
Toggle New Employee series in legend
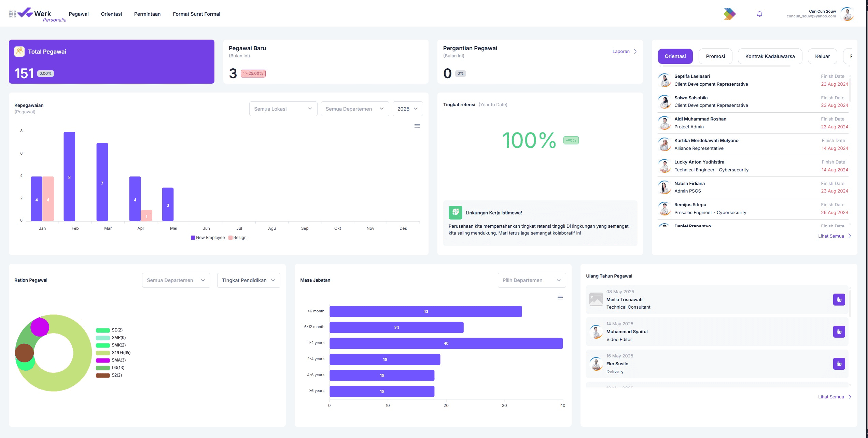[208, 238]
